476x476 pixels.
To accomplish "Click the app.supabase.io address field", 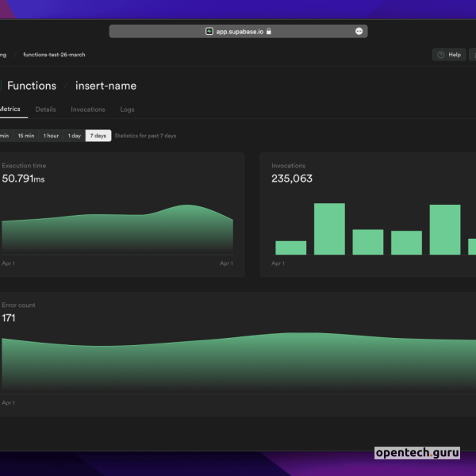I will (x=238, y=32).
